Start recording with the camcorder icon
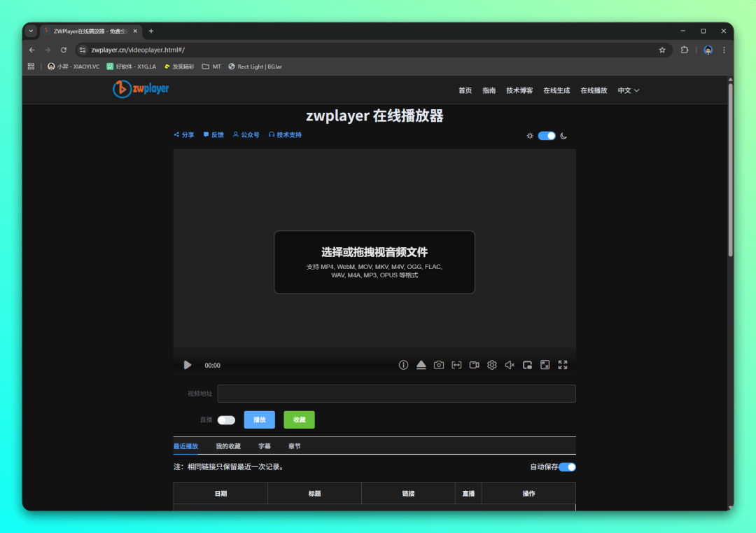Viewport: 756px width, 533px height. pos(475,365)
